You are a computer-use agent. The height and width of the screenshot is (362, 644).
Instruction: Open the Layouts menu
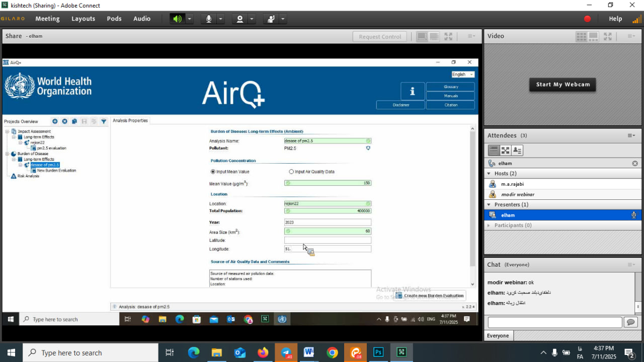(x=83, y=19)
